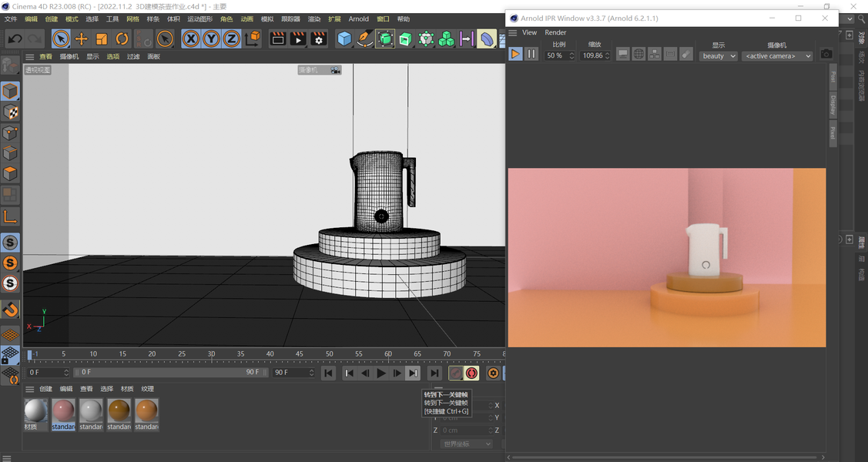The width and height of the screenshot is (868, 462).
Task: Open the orange keyframe selection gear button
Action: 493,373
